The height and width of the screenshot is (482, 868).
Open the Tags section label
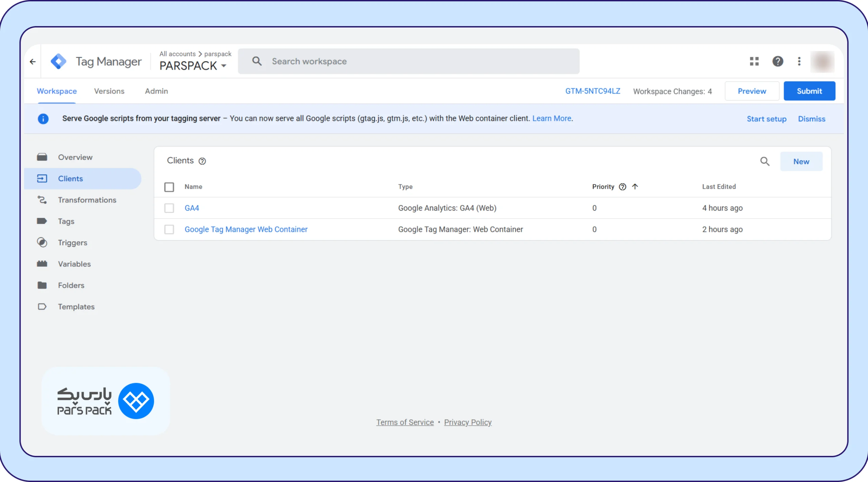click(x=66, y=221)
